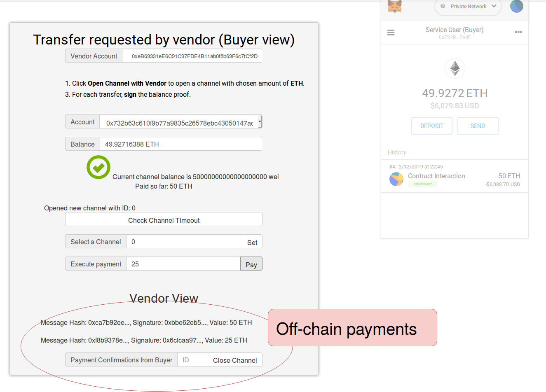Viewport: 546px width, 392px height.
Task: Open the account options three-dot menu
Action: [518, 32]
